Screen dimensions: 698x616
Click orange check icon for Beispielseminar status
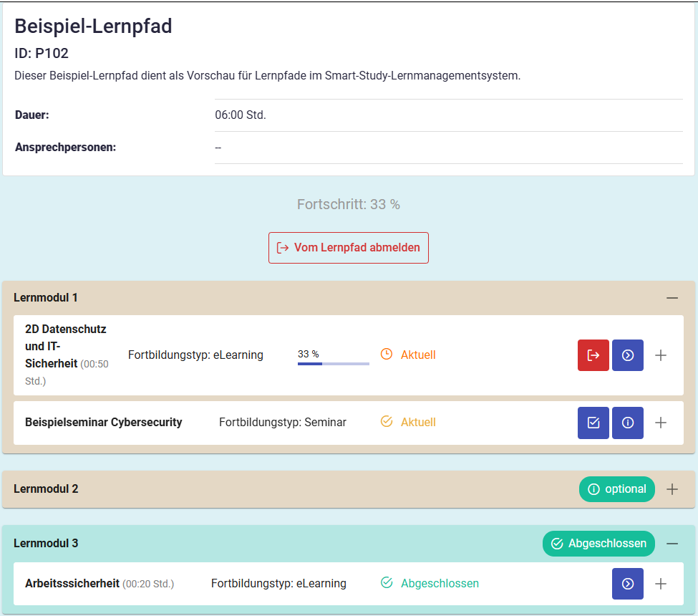387,422
